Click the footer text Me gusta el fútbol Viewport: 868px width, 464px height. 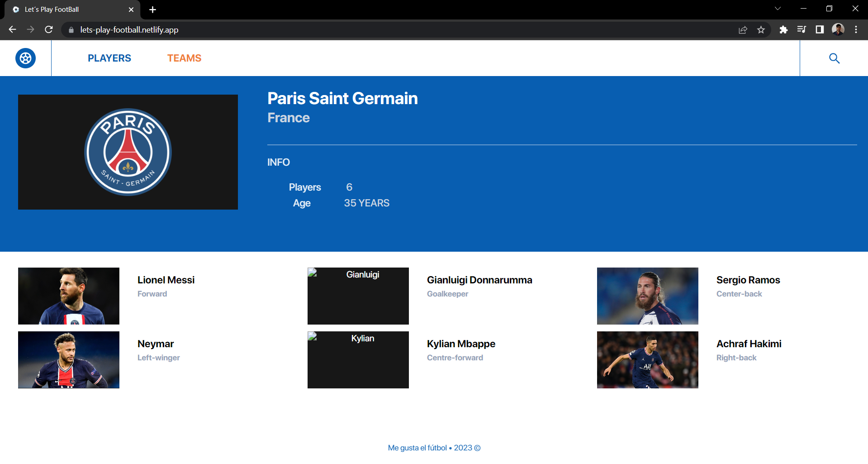[417, 448]
